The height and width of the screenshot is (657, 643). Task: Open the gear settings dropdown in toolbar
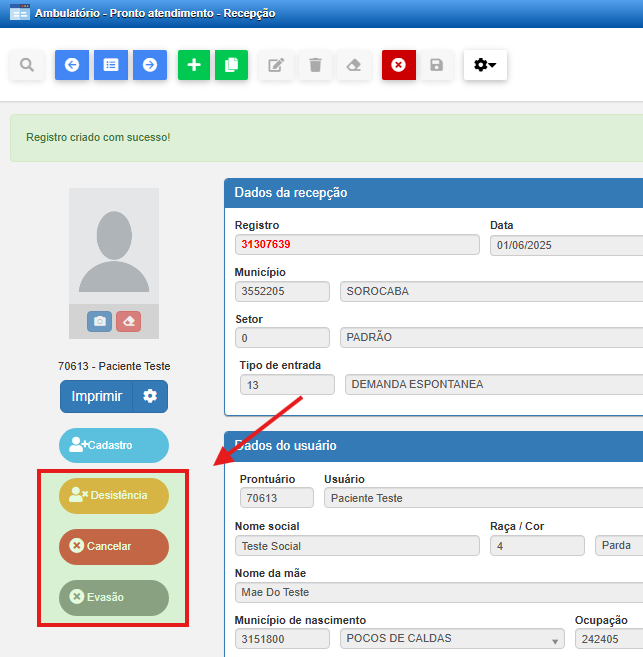click(x=485, y=65)
